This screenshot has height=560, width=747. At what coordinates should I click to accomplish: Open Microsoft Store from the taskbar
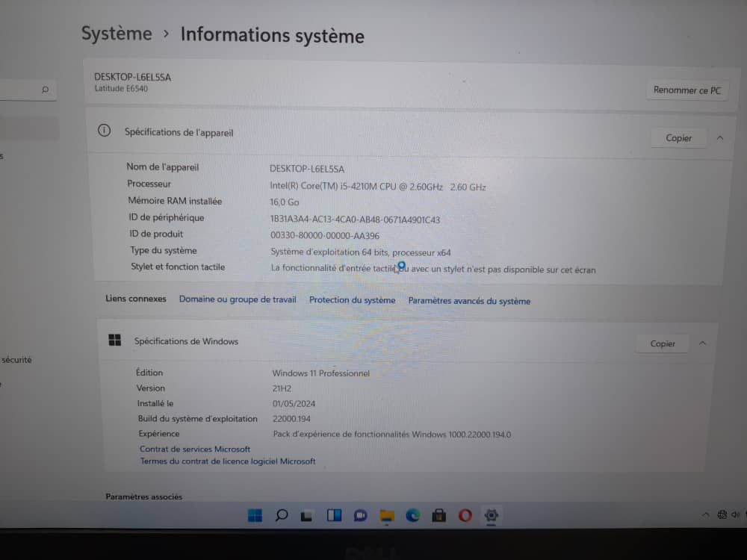pyautogui.click(x=438, y=515)
